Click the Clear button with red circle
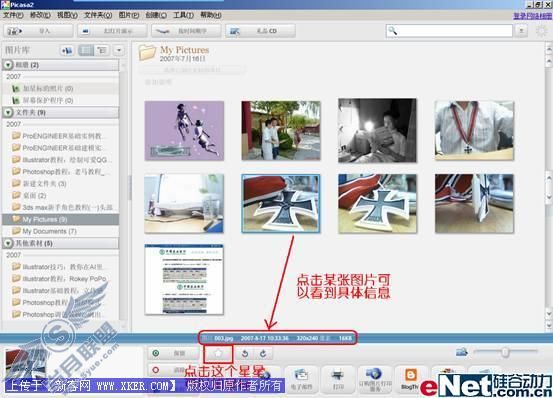The height and width of the screenshot is (398, 553). coord(174,370)
